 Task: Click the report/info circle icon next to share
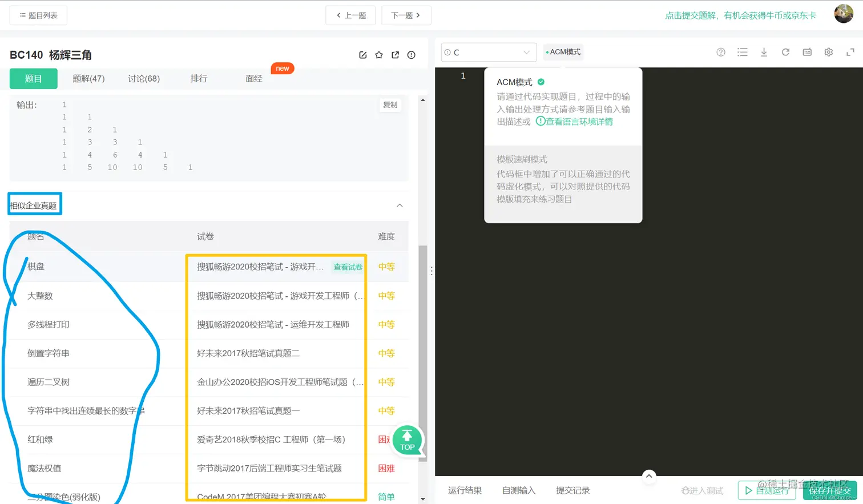point(411,55)
